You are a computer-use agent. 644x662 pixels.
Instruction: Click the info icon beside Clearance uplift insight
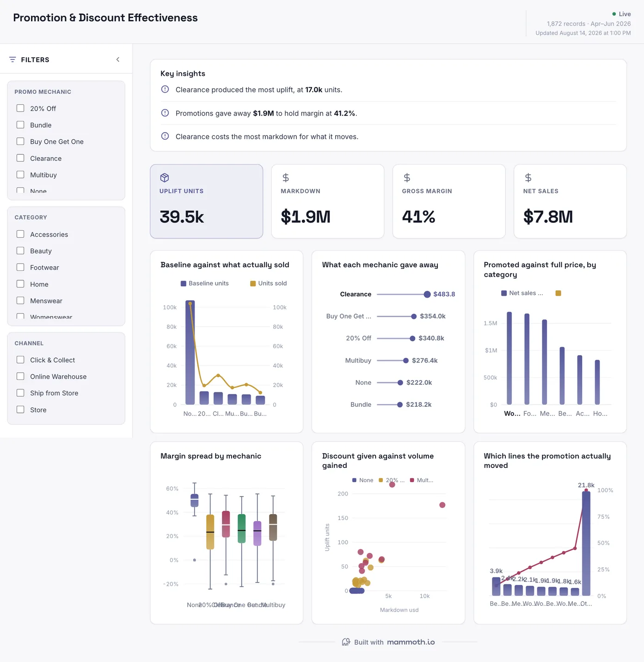[x=165, y=89]
